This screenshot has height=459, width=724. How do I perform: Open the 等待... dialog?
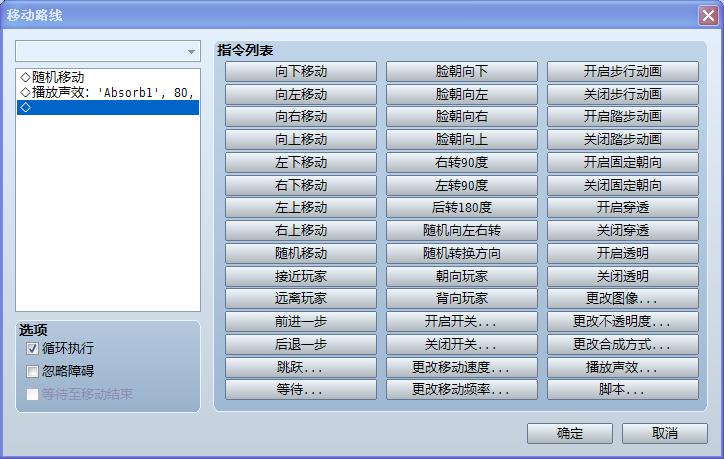301,390
